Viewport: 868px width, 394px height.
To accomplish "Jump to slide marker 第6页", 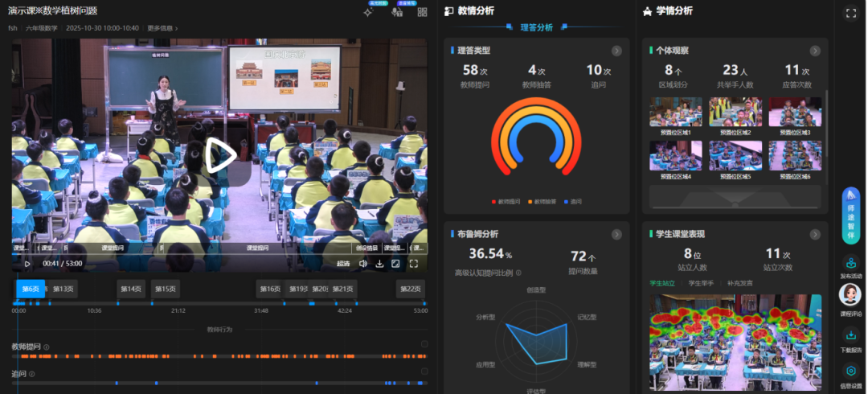I will click(31, 289).
